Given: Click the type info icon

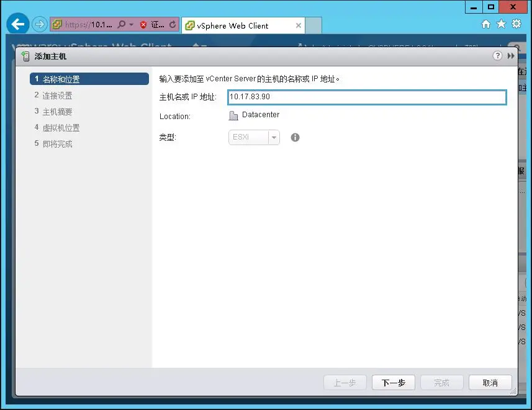Looking at the screenshot, I should (x=295, y=137).
